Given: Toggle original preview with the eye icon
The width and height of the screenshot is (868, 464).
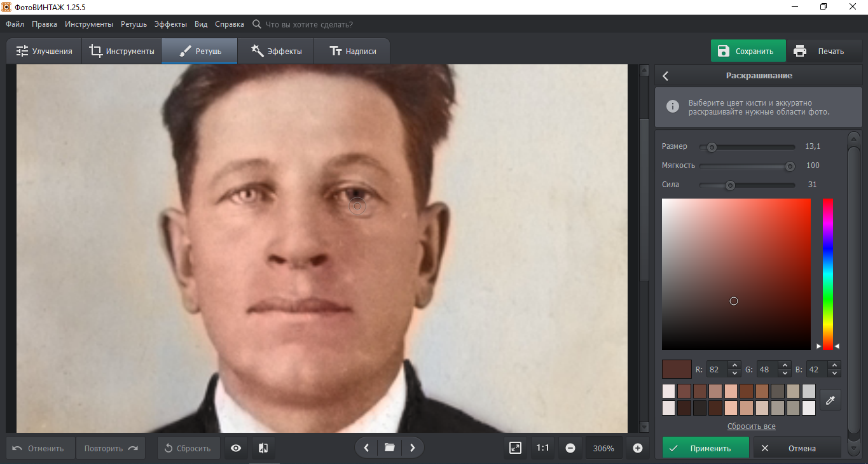Looking at the screenshot, I should (x=236, y=448).
